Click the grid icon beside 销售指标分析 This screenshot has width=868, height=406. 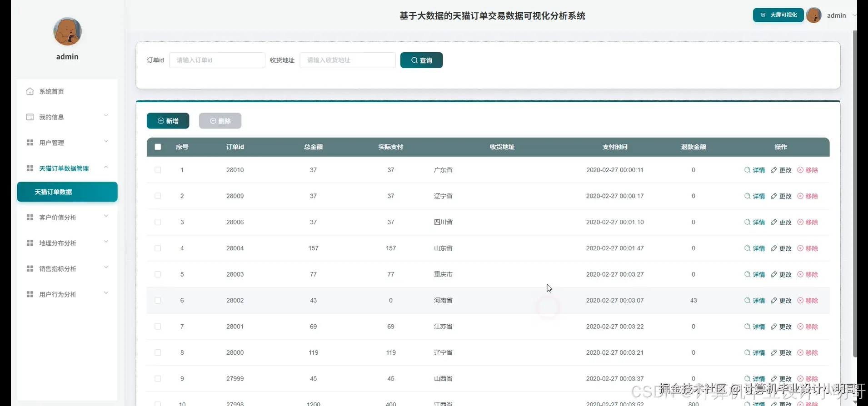[30, 269]
